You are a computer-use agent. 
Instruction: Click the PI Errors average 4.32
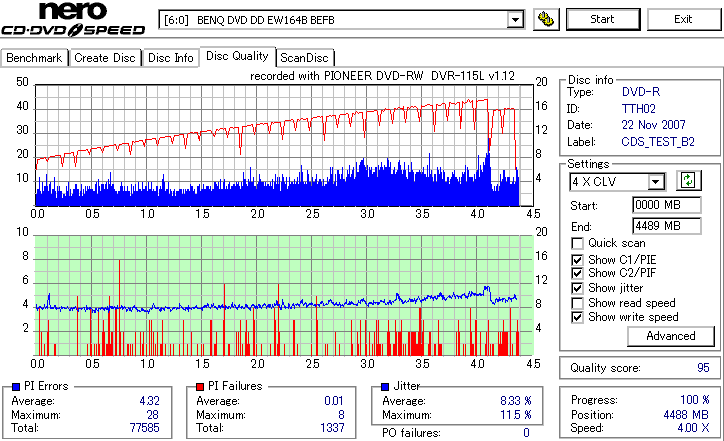tap(150, 401)
